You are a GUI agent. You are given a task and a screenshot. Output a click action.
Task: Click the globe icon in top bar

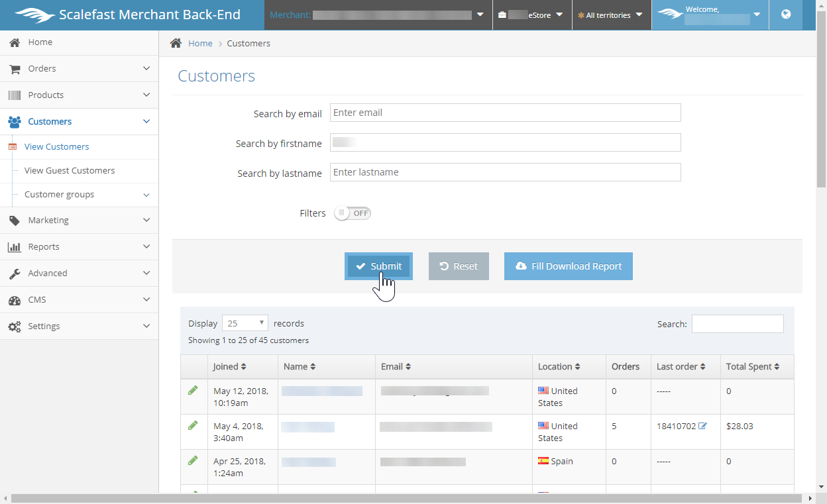(x=786, y=15)
